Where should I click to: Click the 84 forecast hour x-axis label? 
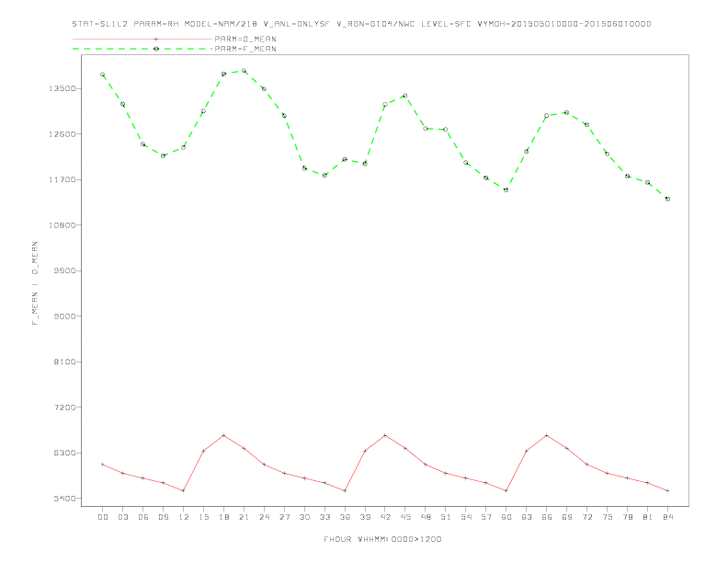pyautogui.click(x=667, y=517)
